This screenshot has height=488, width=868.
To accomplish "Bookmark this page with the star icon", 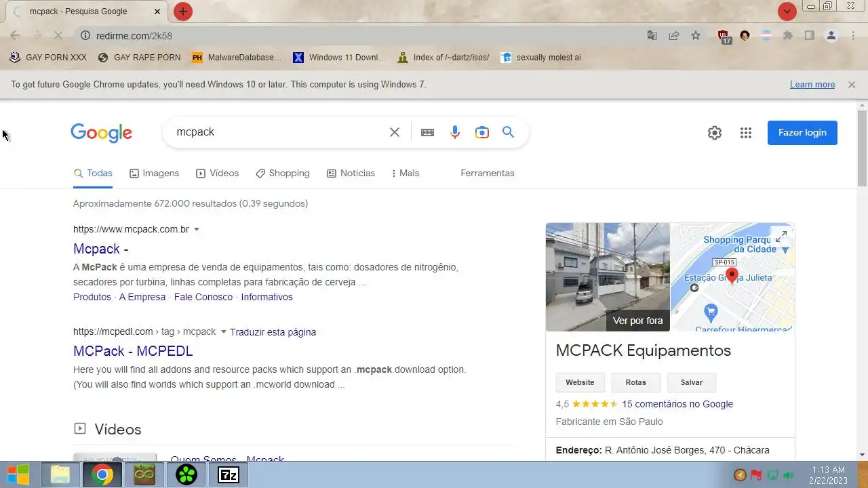I will coord(696,36).
